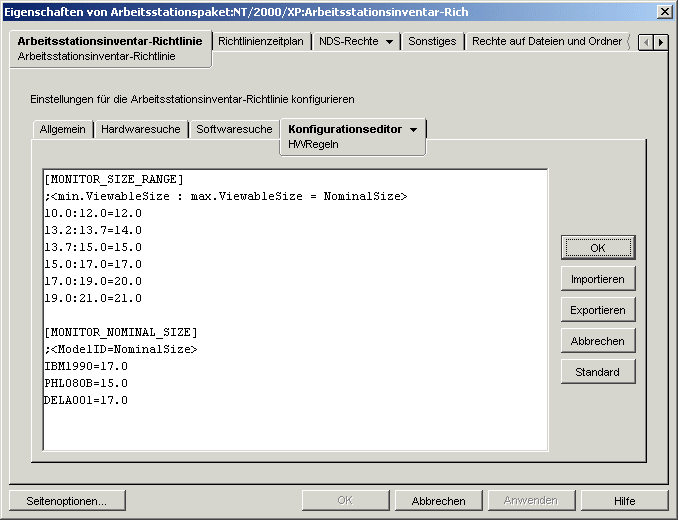Select the Softwaresuche sub-tab

pos(234,129)
